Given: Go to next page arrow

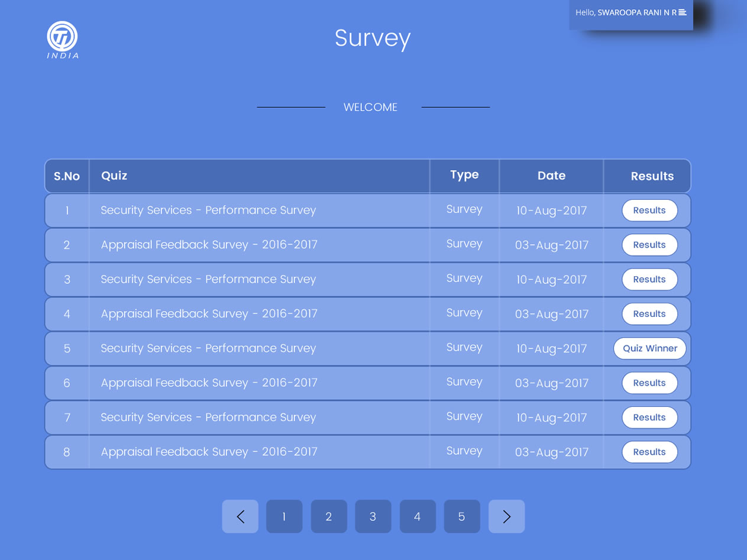Looking at the screenshot, I should [x=506, y=516].
